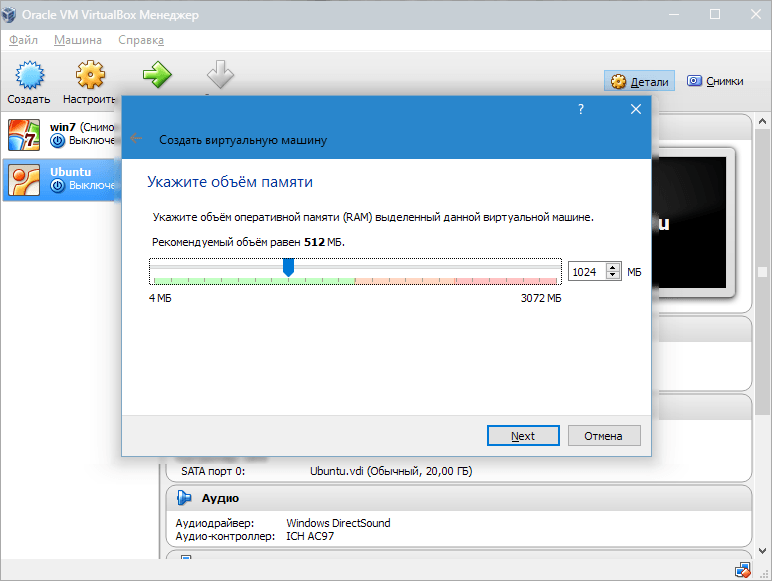772x581 pixels.
Task: Switch to Детали view
Action: tap(640, 82)
